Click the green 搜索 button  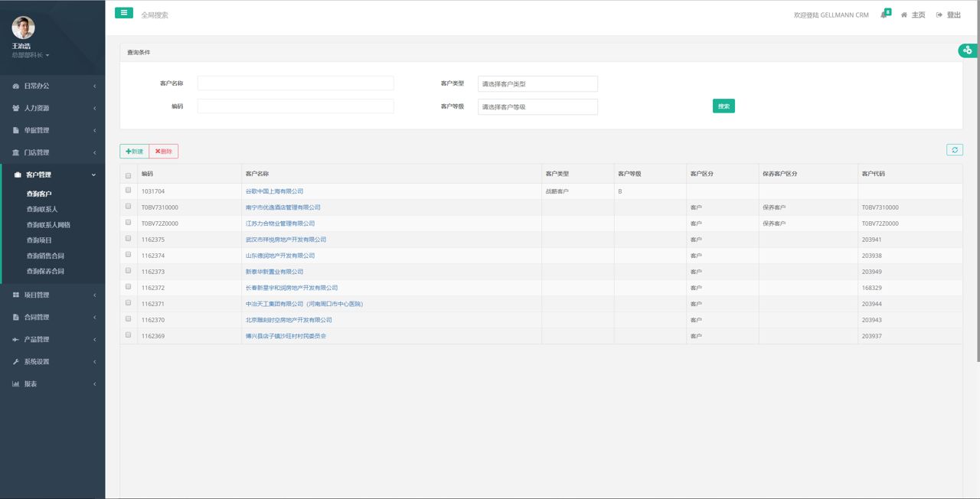click(x=723, y=106)
